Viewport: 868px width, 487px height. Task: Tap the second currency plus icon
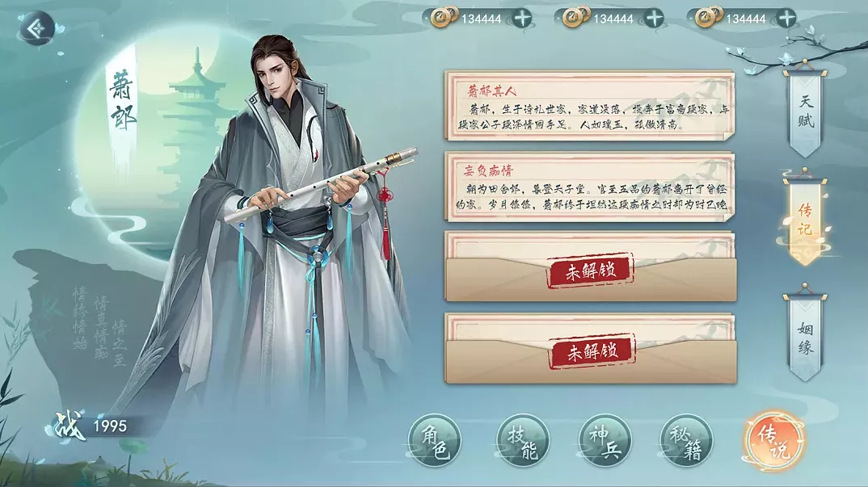[x=655, y=19]
